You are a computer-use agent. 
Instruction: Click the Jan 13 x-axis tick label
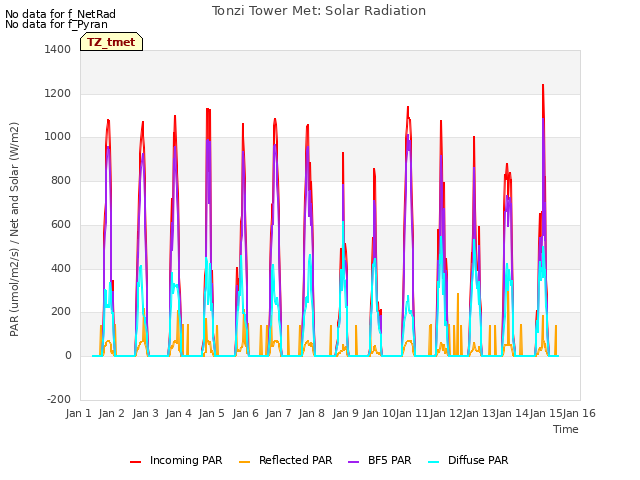479,413
